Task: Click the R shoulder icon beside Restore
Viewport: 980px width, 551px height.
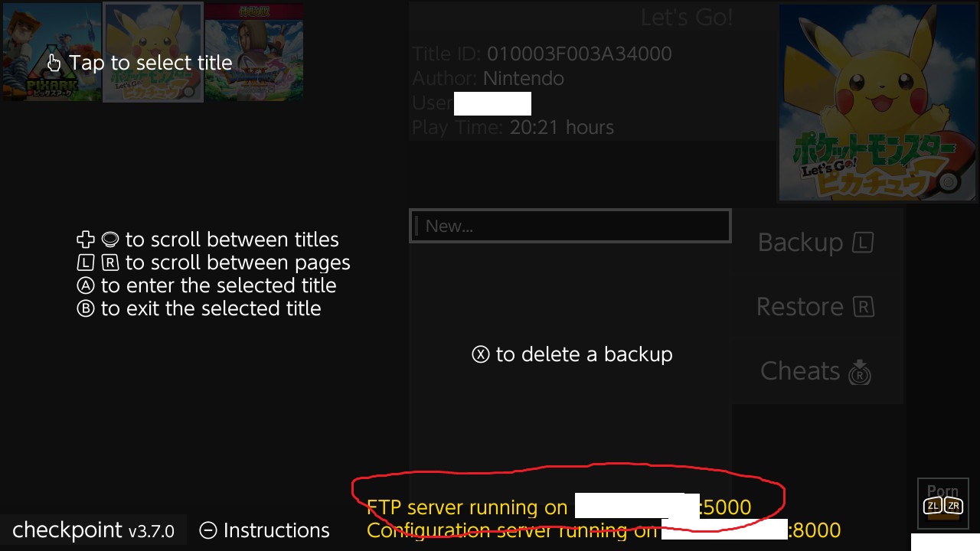Action: tap(864, 308)
